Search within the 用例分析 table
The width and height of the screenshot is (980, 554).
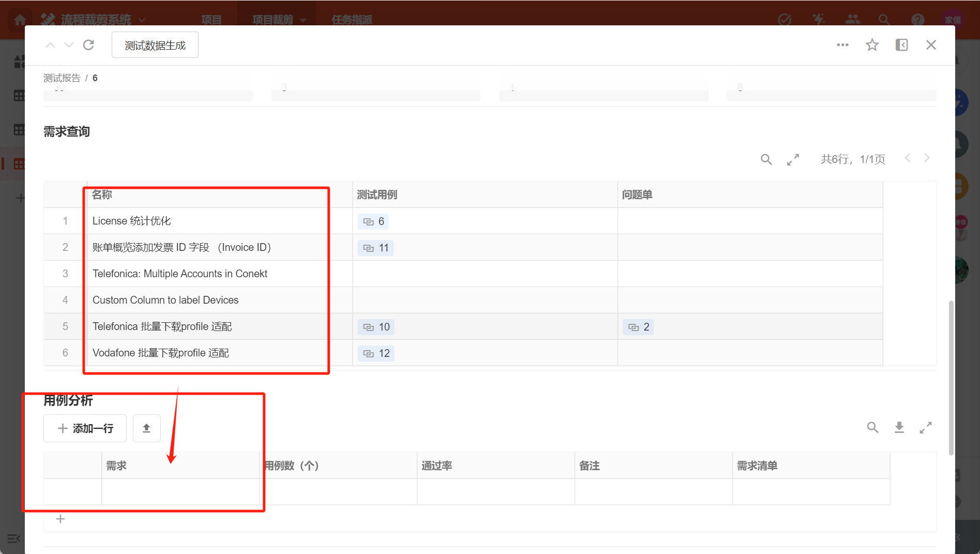pyautogui.click(x=872, y=427)
